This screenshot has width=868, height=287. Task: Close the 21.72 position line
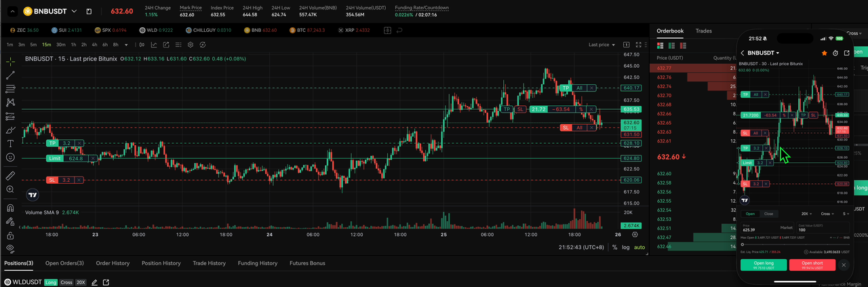[591, 109]
